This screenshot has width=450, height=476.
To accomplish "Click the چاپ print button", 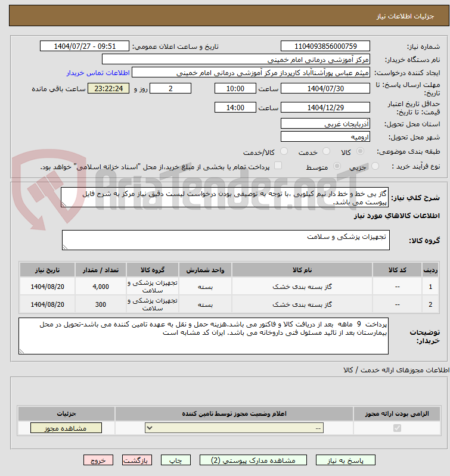I will [175, 461].
